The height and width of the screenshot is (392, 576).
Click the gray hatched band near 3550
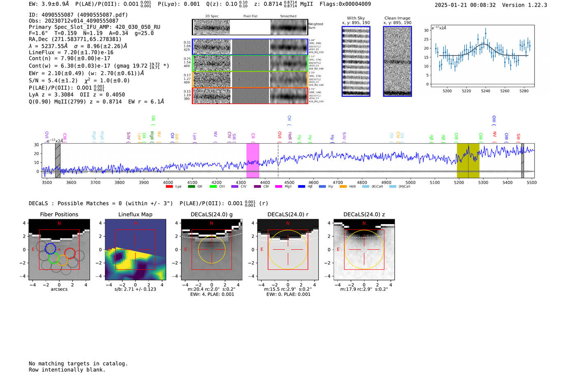[58, 161]
